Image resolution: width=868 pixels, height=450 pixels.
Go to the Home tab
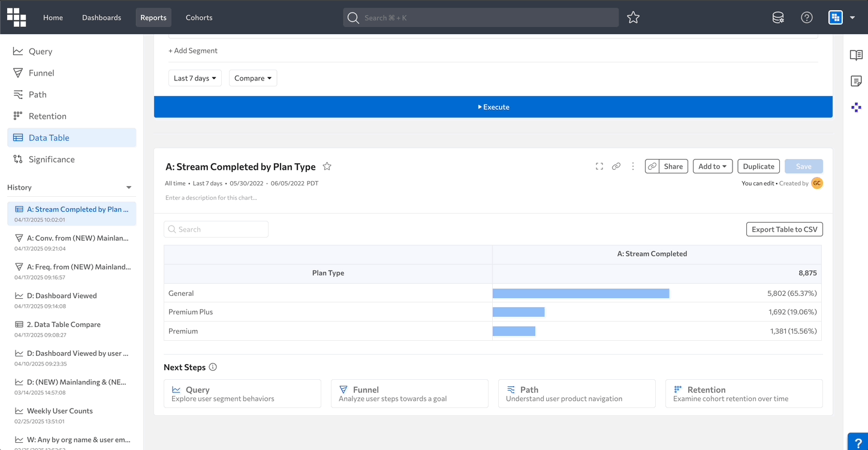point(53,17)
